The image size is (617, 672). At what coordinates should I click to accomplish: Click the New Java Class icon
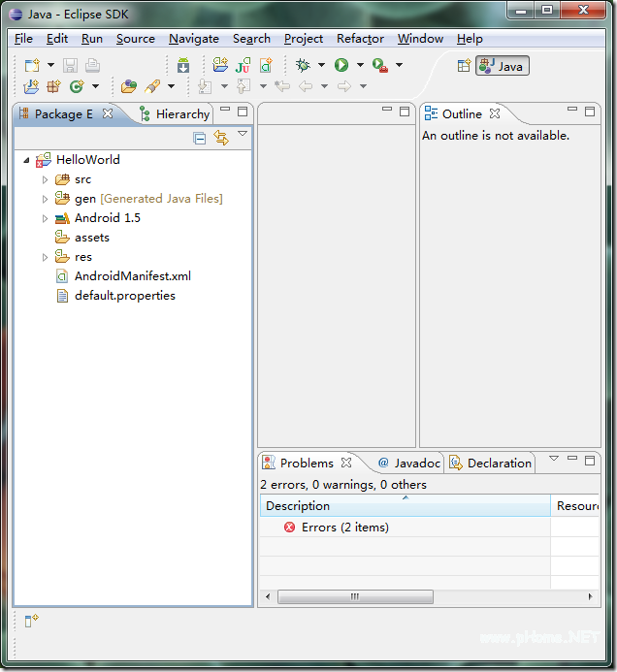[x=77, y=86]
